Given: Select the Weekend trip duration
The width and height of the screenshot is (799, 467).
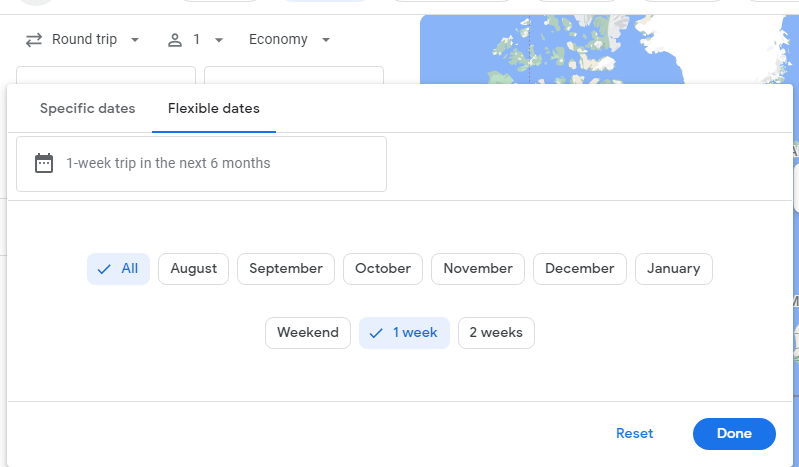Looking at the screenshot, I should pyautogui.click(x=308, y=333).
